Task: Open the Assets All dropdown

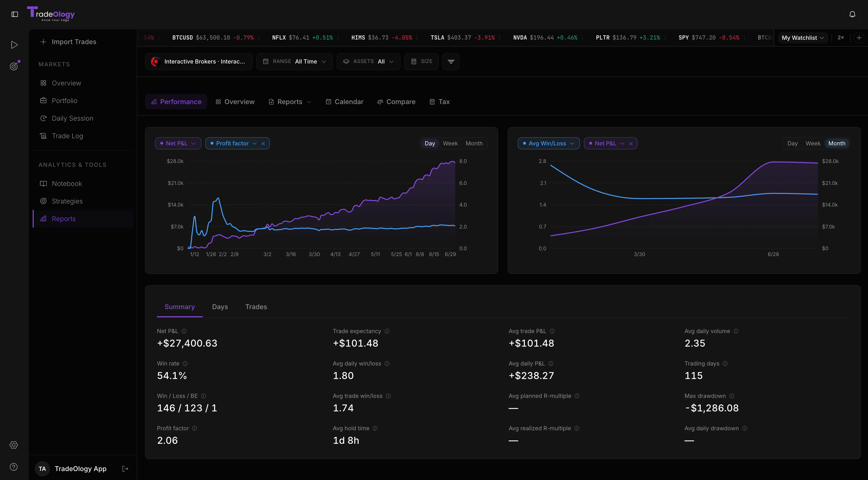Action: point(368,62)
